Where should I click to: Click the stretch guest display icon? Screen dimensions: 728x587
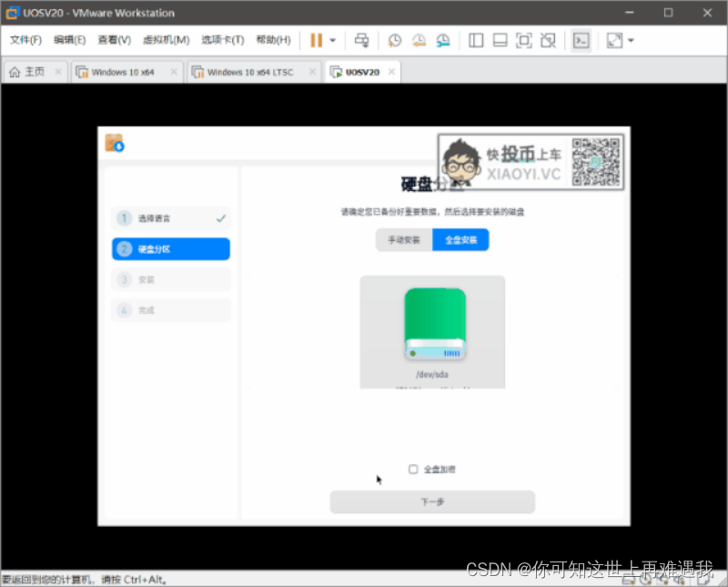click(x=615, y=40)
